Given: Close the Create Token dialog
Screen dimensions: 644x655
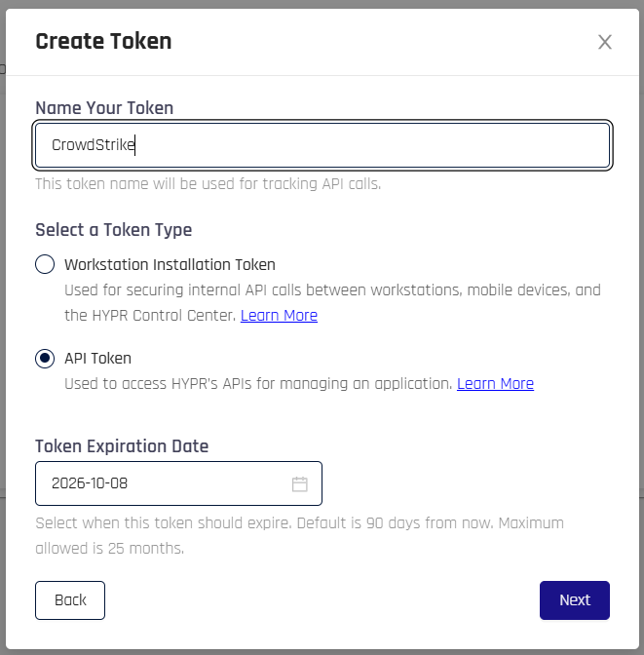Looking at the screenshot, I should 605,42.
